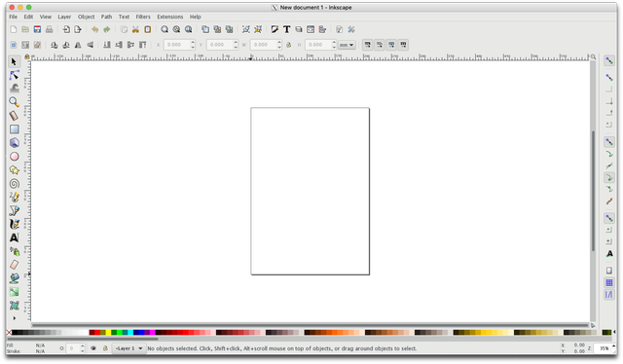Adjust the height H stepper
The image size is (623, 364).
334,45
